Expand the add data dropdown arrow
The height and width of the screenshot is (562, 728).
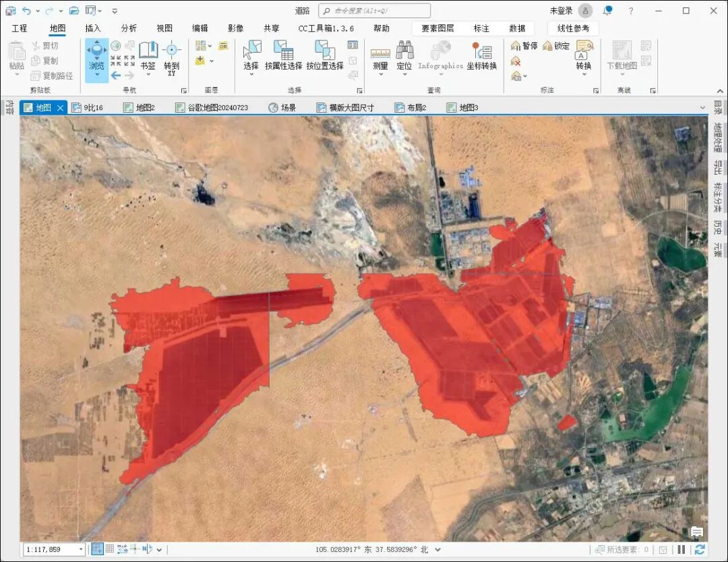pyautogui.click(x=212, y=61)
